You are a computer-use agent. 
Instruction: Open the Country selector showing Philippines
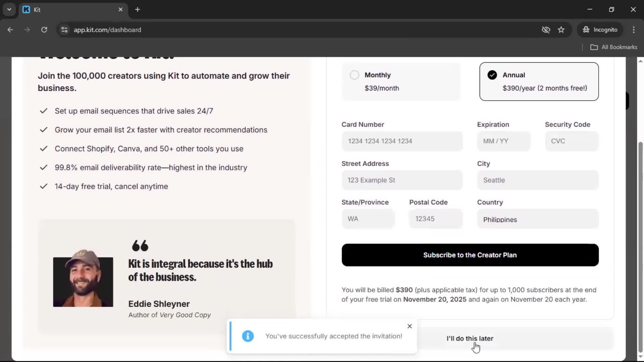click(x=537, y=219)
